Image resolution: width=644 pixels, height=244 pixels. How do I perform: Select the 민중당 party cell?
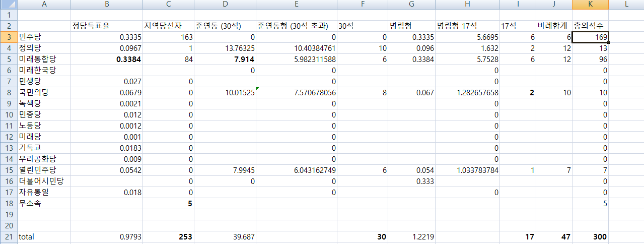[x=44, y=115]
